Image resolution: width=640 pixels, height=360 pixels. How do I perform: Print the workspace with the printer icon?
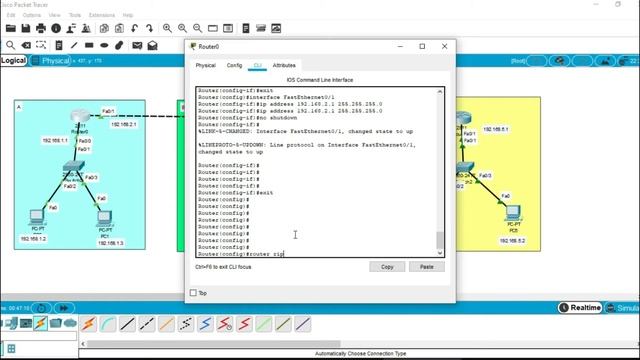click(x=41, y=28)
